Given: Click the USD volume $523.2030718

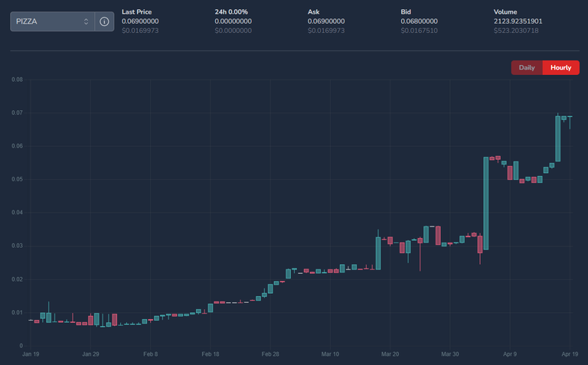Looking at the screenshot, I should (x=516, y=31).
